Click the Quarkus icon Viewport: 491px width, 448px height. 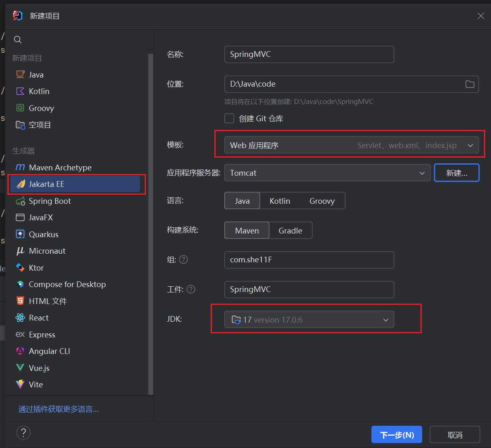point(20,234)
